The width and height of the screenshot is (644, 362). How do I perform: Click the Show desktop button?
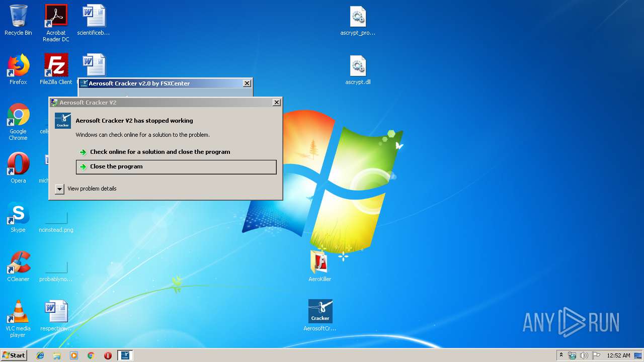click(x=638, y=355)
